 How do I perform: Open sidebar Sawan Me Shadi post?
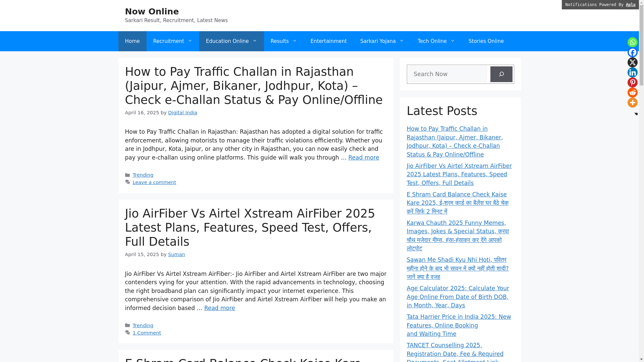point(458,268)
